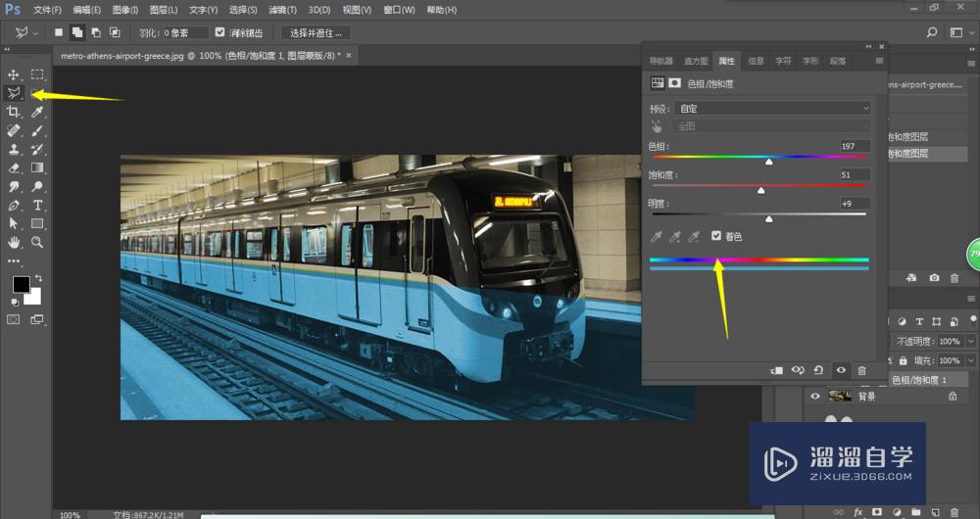Click the 饱和度 saturation slider handle
Viewport: 980px width, 519px height.
(760, 191)
